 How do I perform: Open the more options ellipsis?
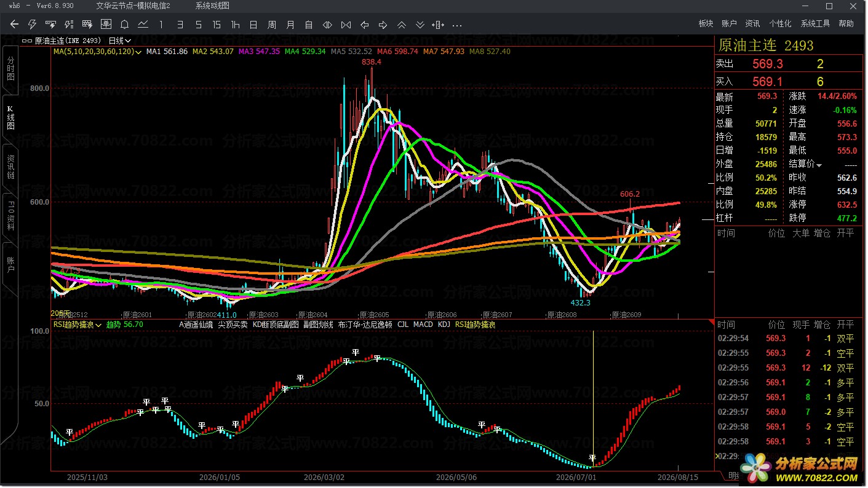point(456,25)
